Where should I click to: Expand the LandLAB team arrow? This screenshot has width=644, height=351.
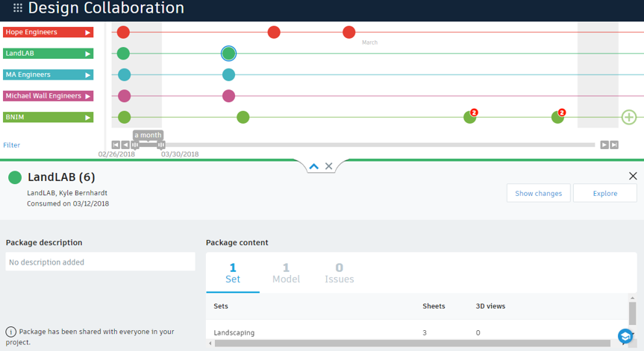(x=87, y=54)
